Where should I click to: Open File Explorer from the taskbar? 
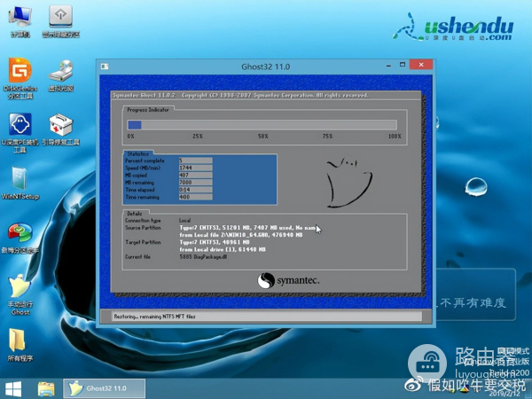pyautogui.click(x=46, y=388)
